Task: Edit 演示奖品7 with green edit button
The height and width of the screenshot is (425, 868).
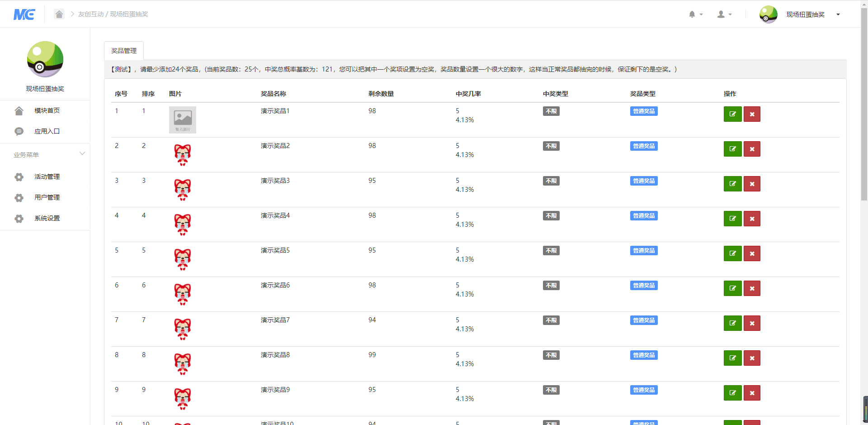Action: pos(732,323)
